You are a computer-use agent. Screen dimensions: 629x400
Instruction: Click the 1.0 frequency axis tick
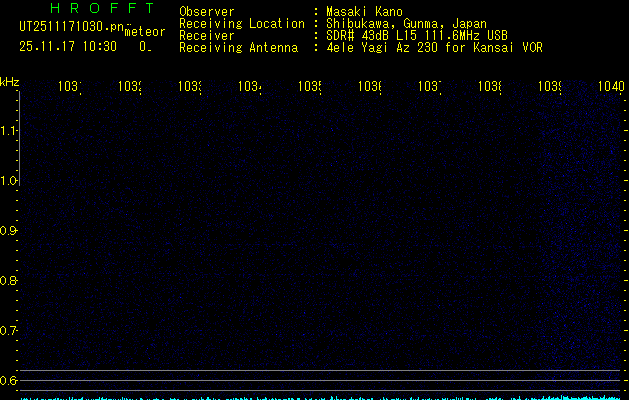[x=9, y=180]
